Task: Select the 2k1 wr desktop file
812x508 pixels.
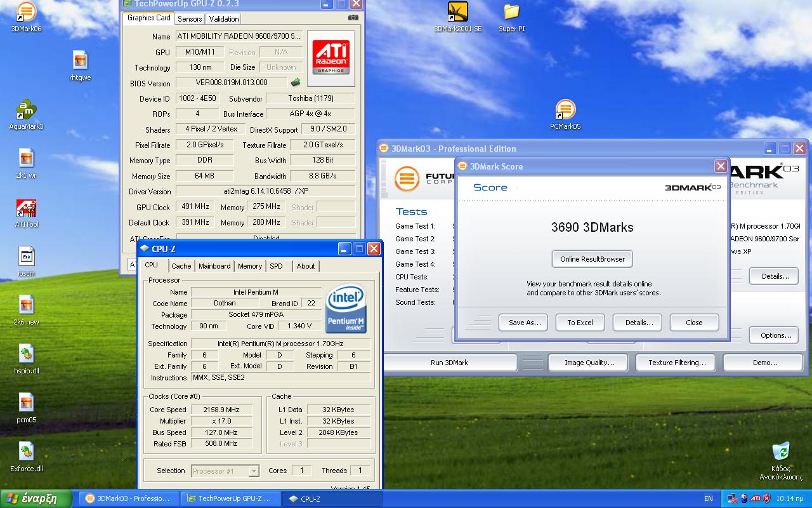Action: (26, 164)
